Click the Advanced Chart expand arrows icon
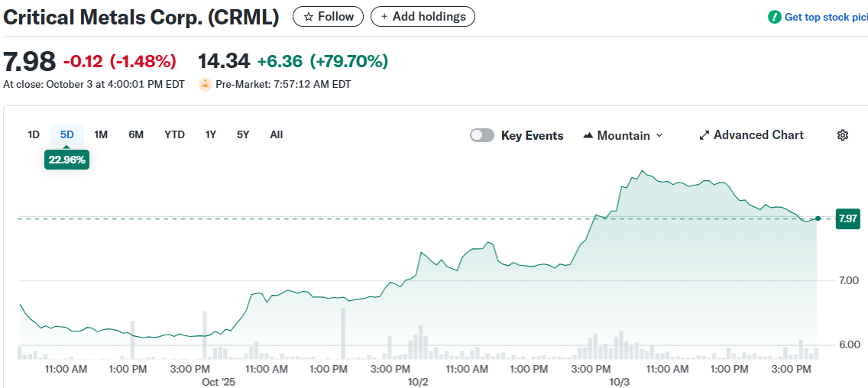Screen dimensions: 868x388 [704, 135]
